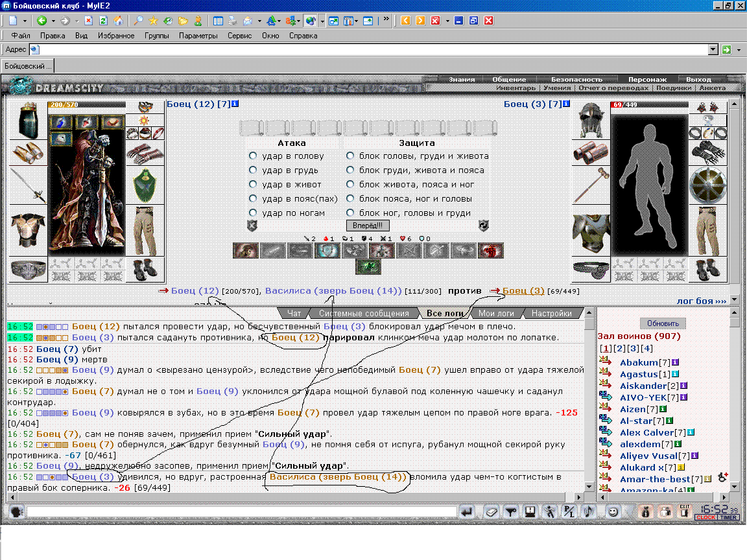Open the Инвентарь link in game menu

[x=516, y=87]
